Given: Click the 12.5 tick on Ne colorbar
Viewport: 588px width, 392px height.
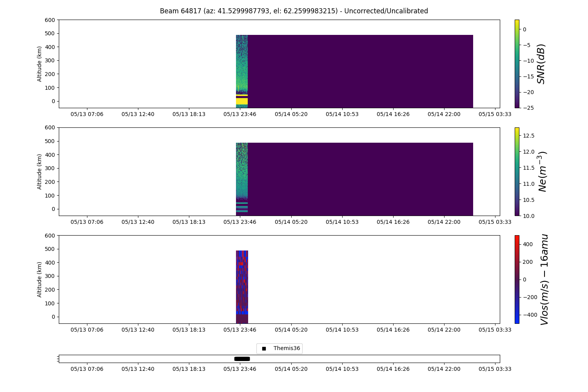Looking at the screenshot, I should click(528, 136).
